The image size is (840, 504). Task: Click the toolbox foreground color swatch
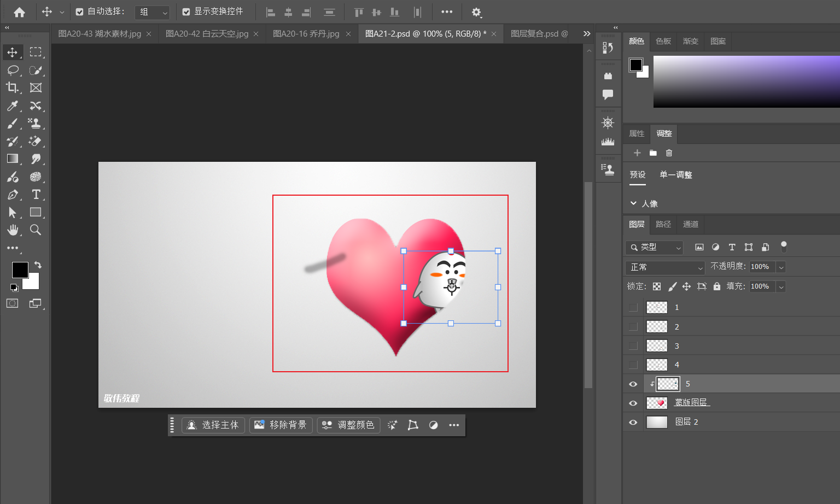(20, 269)
